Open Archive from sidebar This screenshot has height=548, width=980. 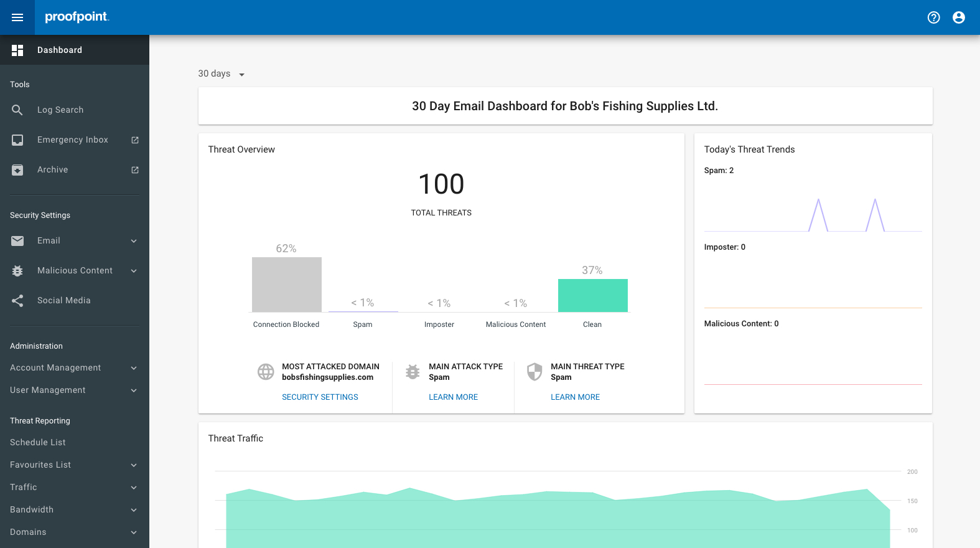coord(75,169)
